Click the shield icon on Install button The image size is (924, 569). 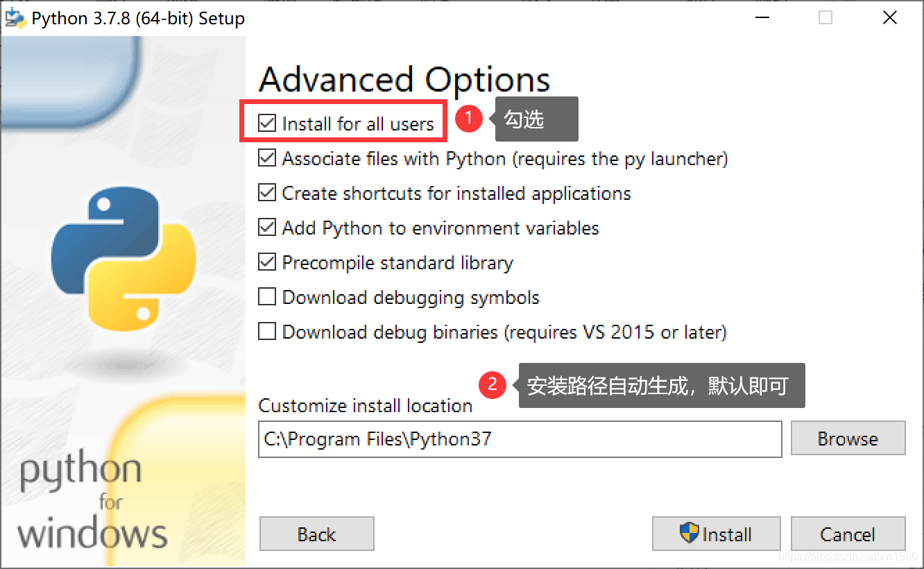[689, 534]
